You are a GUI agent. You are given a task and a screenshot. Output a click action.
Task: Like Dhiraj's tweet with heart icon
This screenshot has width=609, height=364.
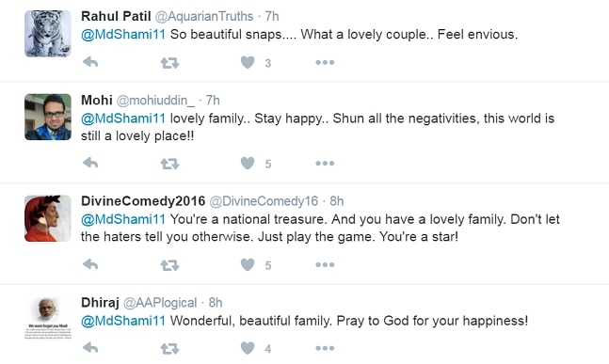[248, 348]
